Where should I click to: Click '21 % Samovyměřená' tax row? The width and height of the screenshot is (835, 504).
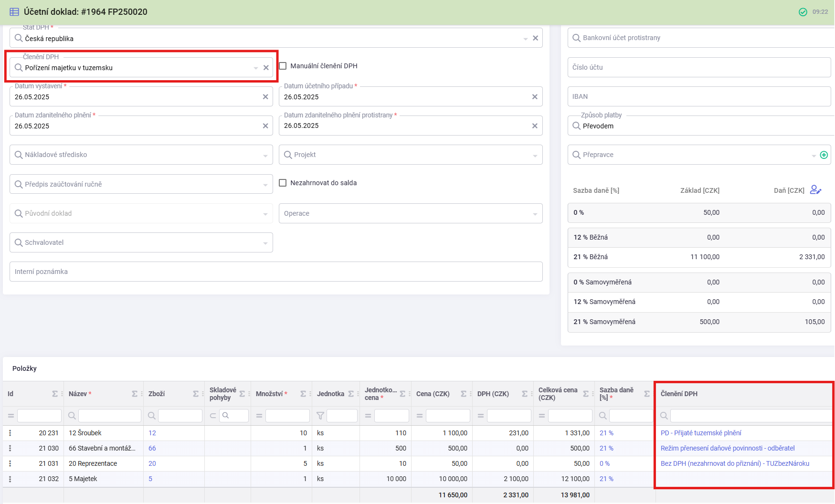[699, 322]
